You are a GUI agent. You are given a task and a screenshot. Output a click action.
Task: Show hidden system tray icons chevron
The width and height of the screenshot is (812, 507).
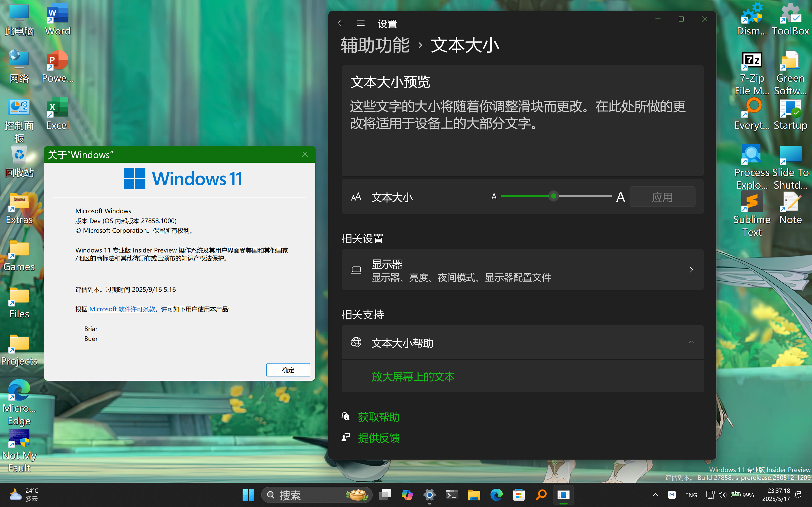655,495
